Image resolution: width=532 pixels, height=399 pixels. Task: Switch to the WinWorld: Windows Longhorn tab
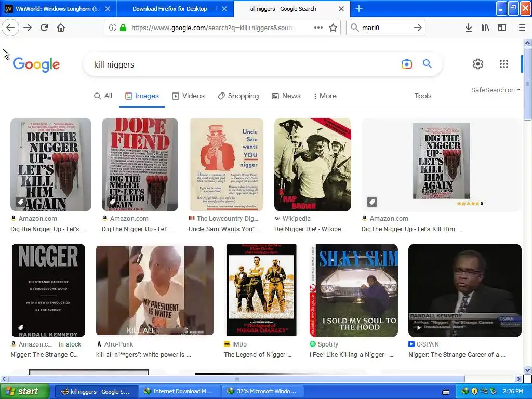point(58,8)
